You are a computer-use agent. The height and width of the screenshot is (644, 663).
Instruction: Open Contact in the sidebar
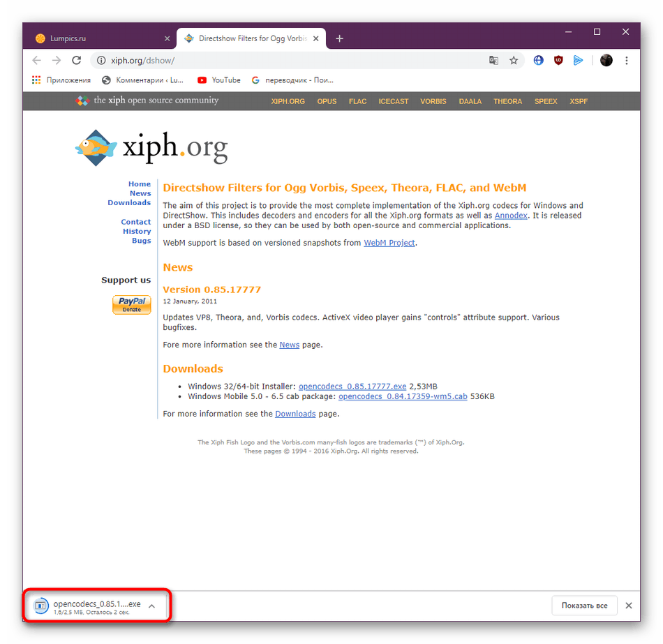tap(135, 222)
